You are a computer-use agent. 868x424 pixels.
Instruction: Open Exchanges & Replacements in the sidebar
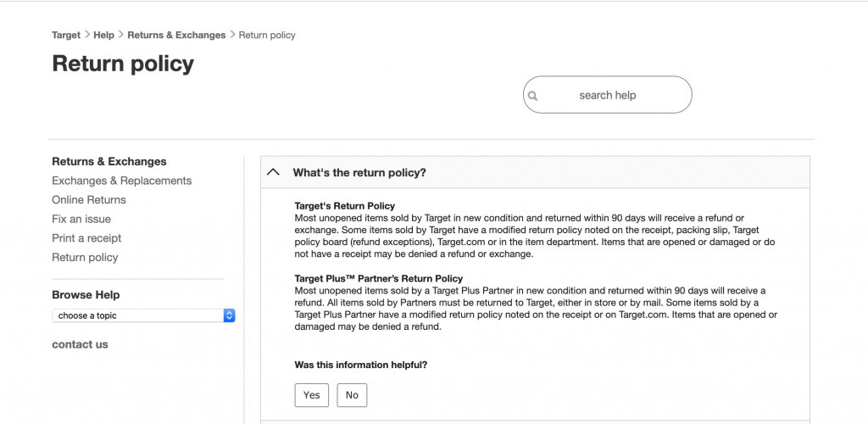click(122, 181)
